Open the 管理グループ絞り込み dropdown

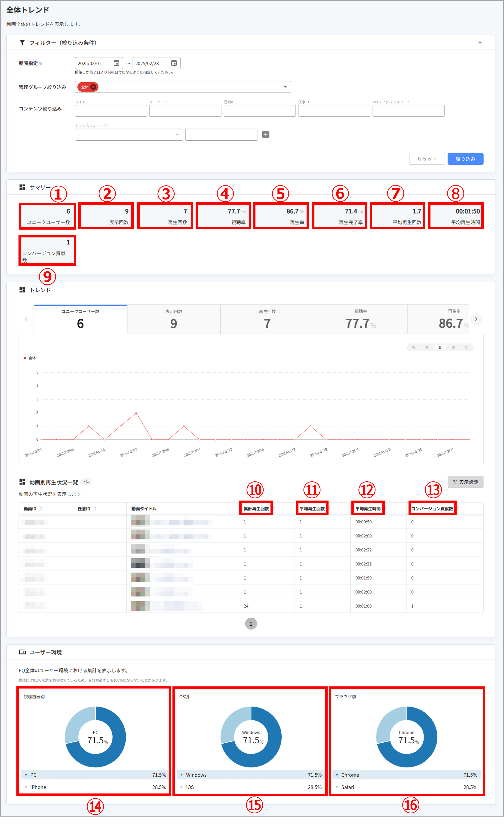coord(285,87)
